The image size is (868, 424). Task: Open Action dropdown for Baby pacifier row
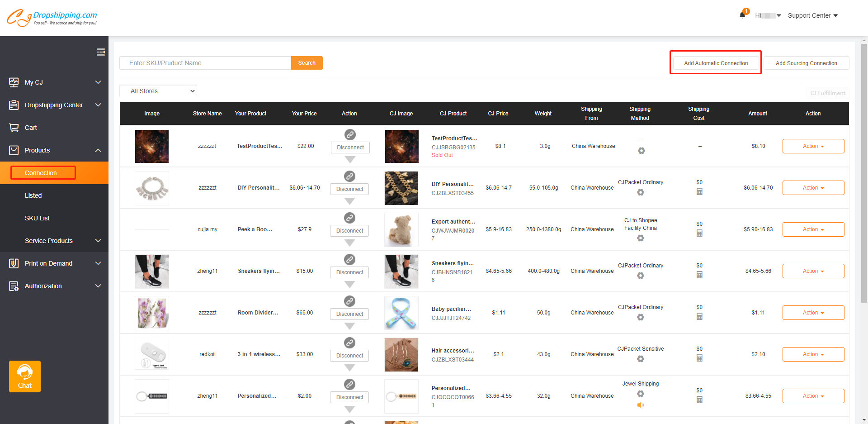tap(813, 313)
